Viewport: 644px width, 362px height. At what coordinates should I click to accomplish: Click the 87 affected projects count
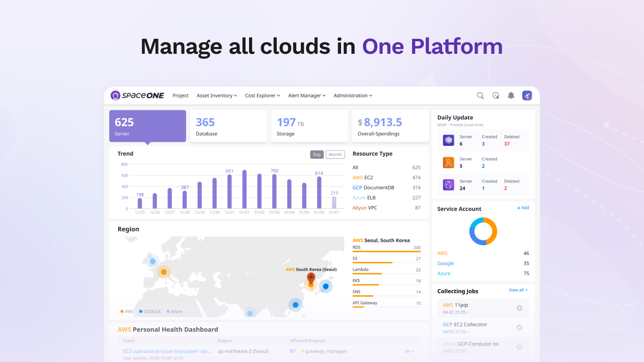[293, 351]
